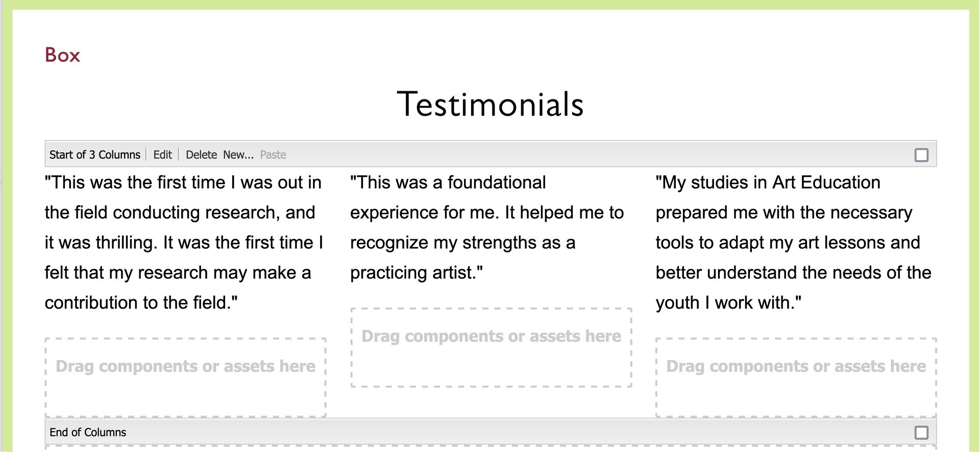Click Delete in the columns toolbar
The width and height of the screenshot is (980, 456).
201,155
